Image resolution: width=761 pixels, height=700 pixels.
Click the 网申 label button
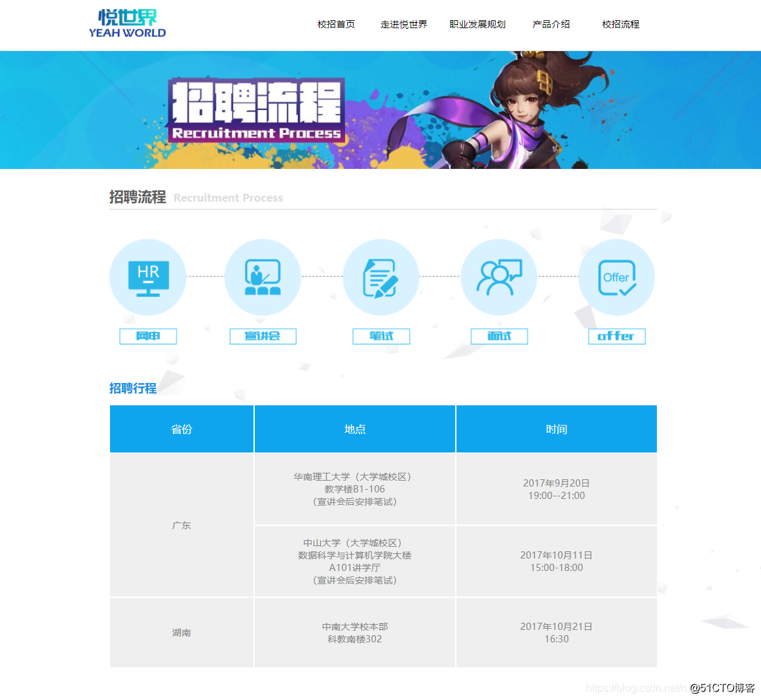148,336
